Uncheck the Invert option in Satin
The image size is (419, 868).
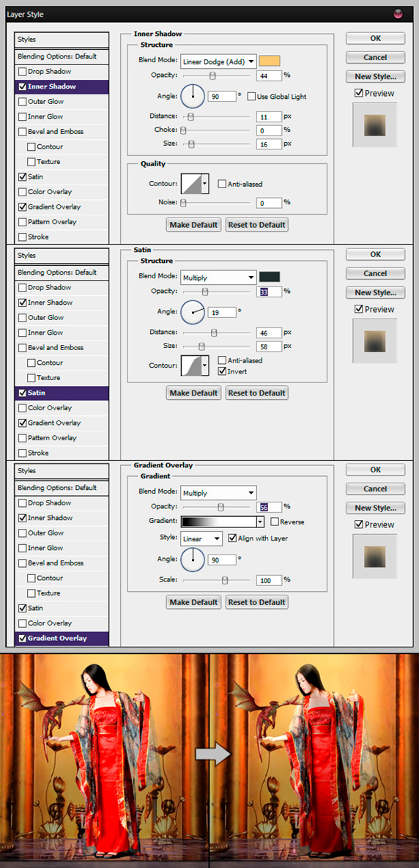pyautogui.click(x=223, y=371)
